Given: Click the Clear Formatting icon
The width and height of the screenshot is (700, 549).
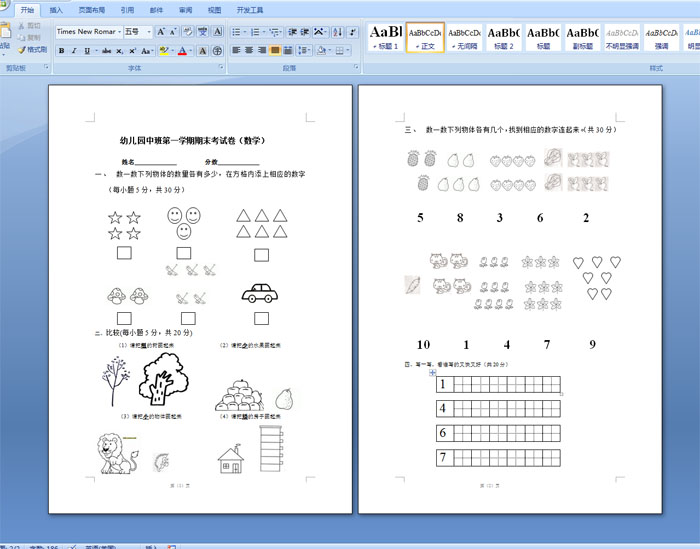Looking at the screenshot, I should point(188,32).
